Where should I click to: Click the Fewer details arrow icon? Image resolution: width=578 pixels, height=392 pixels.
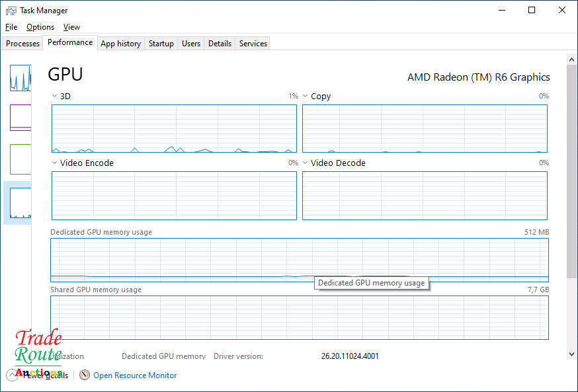coord(11,375)
